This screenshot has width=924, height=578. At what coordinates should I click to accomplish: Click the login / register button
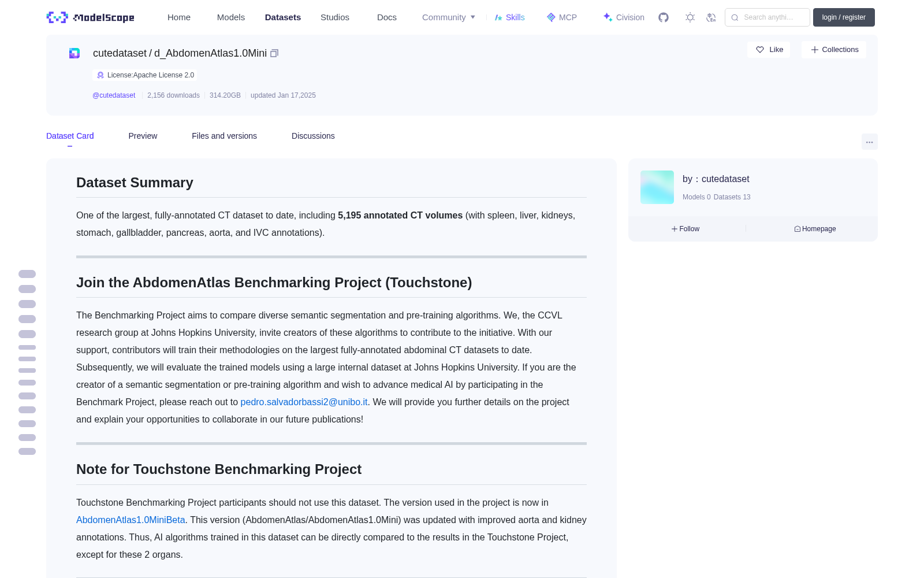click(844, 17)
